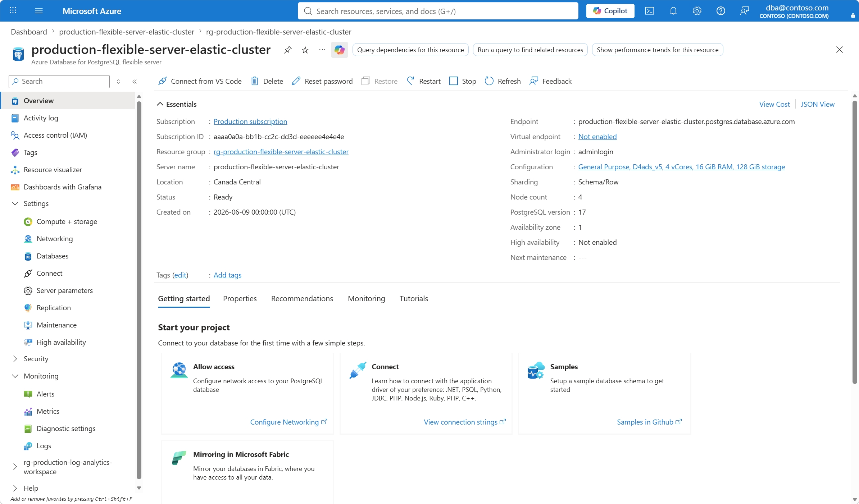Open the notifications bell

coord(673,11)
